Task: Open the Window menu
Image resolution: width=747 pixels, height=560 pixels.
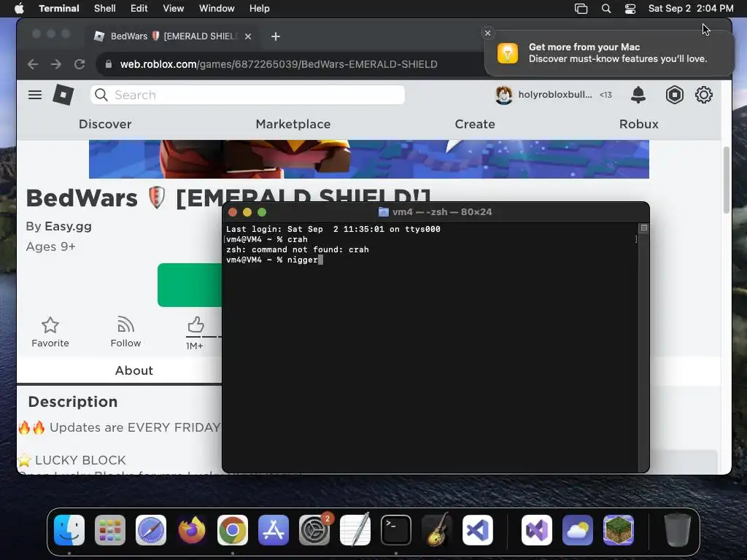Action: pyautogui.click(x=217, y=8)
